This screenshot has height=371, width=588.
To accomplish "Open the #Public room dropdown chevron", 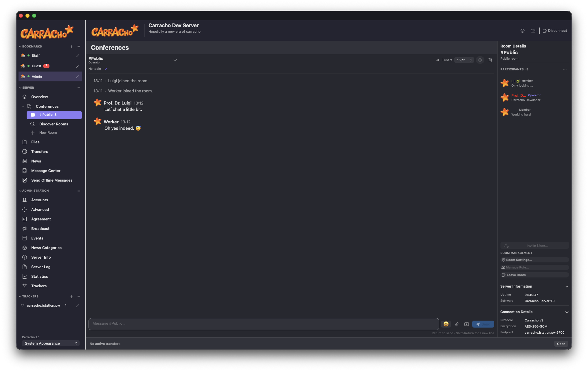I will tap(175, 60).
